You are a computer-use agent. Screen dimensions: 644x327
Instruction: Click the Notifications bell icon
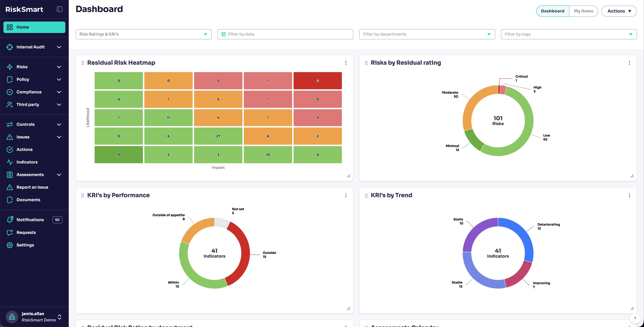tap(10, 220)
